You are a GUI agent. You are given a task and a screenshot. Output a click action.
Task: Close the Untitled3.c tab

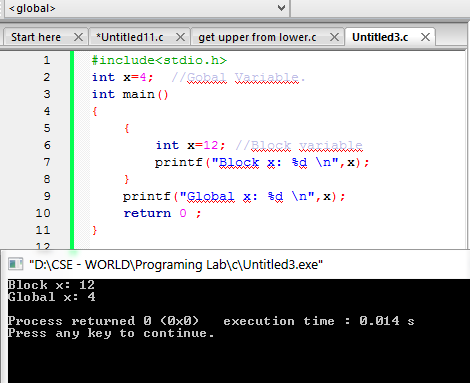click(x=425, y=37)
